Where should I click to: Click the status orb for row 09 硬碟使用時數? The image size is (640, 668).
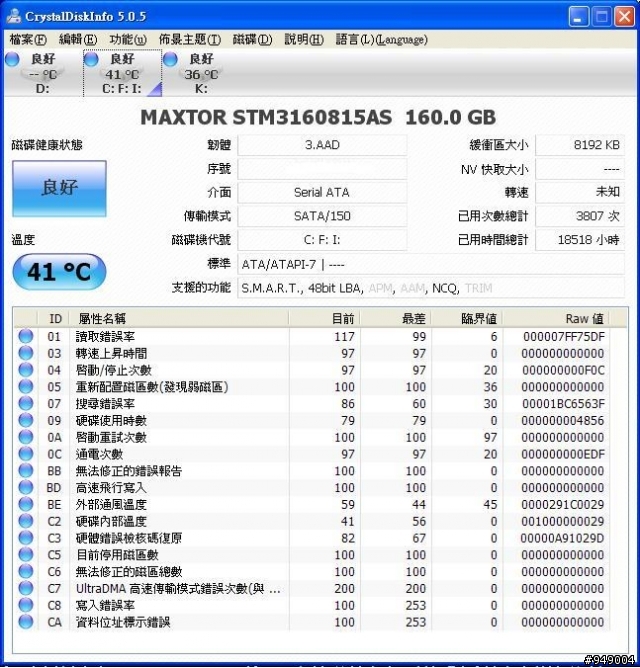[x=26, y=420]
